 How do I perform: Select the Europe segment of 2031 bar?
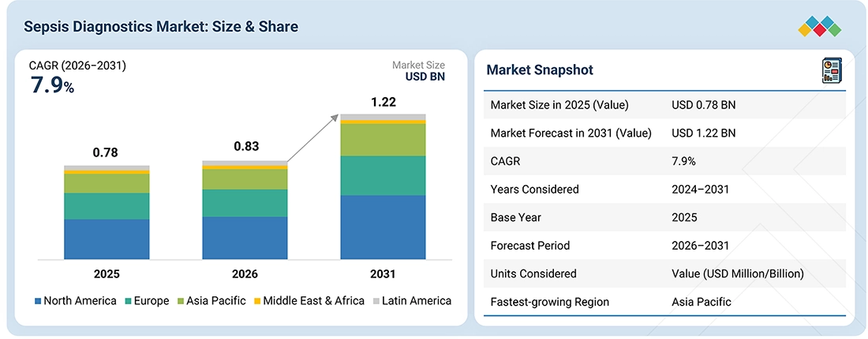point(383,175)
